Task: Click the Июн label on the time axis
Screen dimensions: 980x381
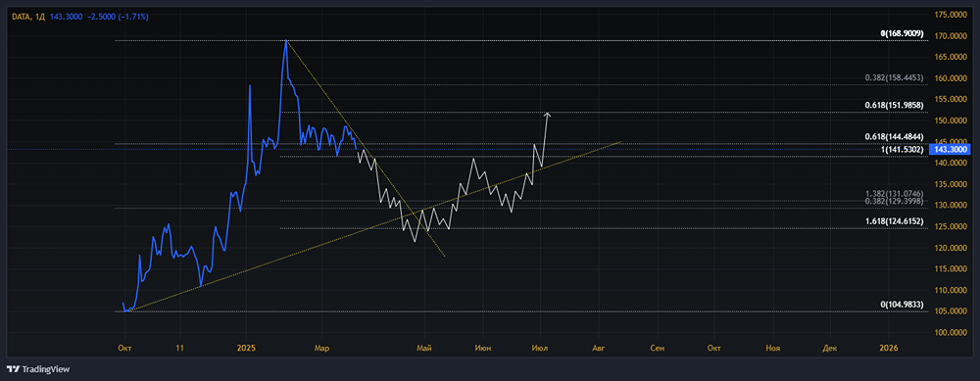Action: click(x=483, y=348)
